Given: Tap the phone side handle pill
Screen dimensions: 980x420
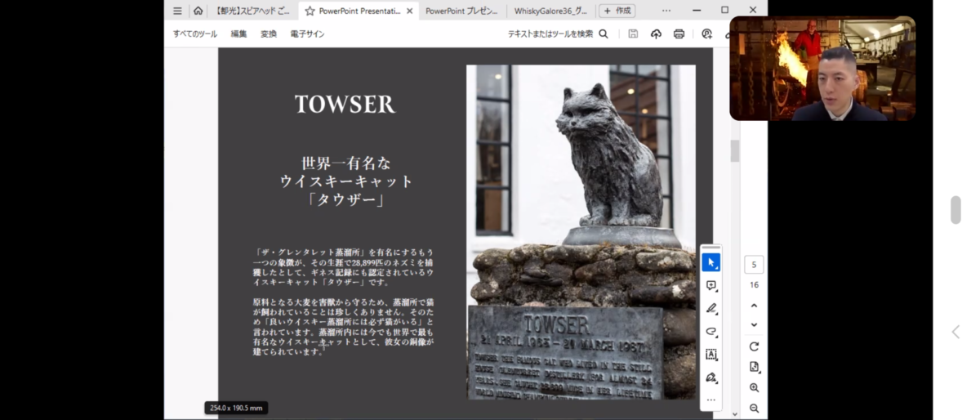Looking at the screenshot, I should (x=955, y=210).
